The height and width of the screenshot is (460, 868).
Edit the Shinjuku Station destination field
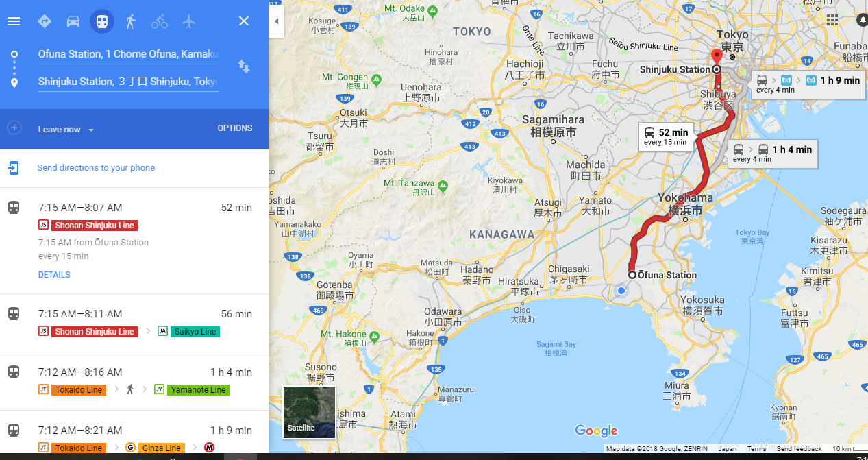tap(128, 82)
